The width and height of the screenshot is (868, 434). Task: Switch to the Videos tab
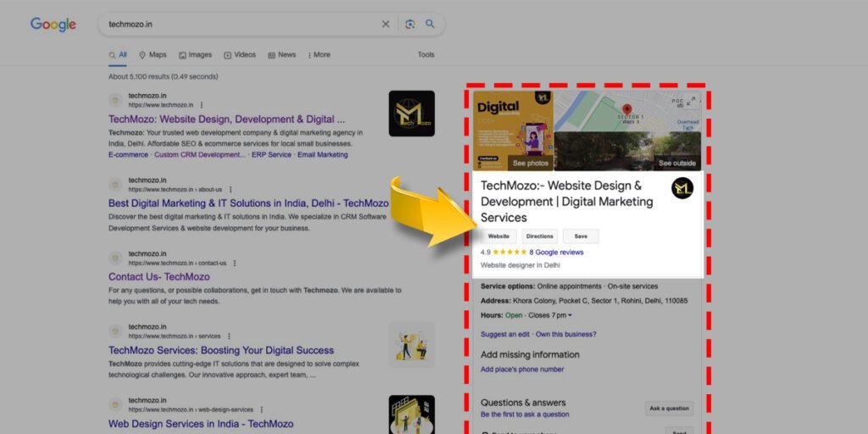pyautogui.click(x=240, y=55)
